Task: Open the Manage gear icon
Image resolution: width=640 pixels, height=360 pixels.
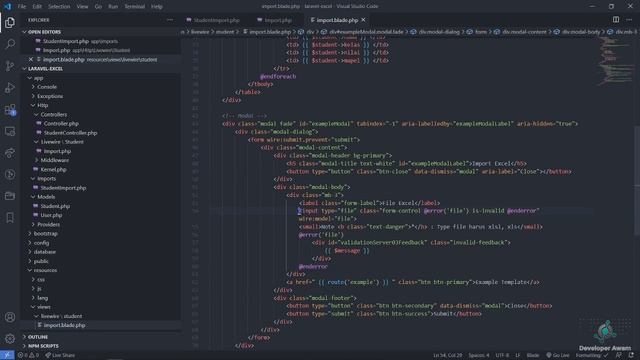Action: [x=10, y=338]
